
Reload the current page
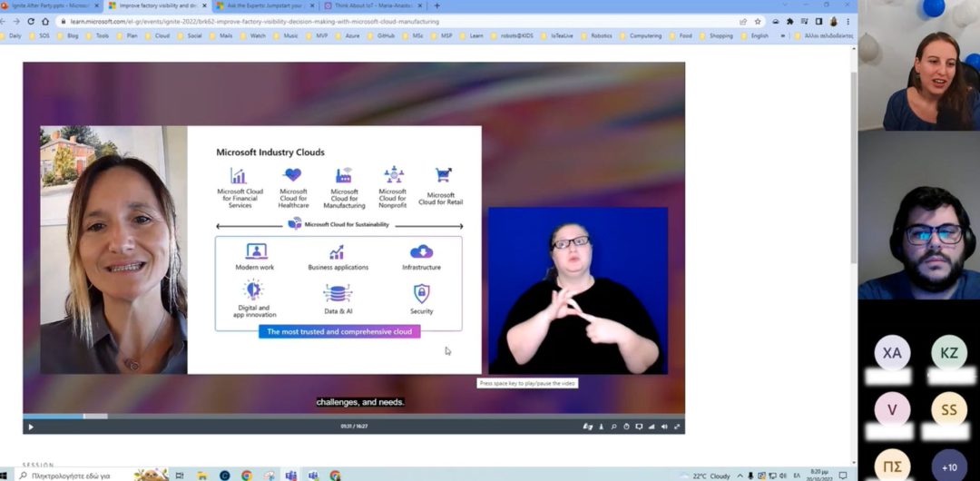[x=31, y=21]
